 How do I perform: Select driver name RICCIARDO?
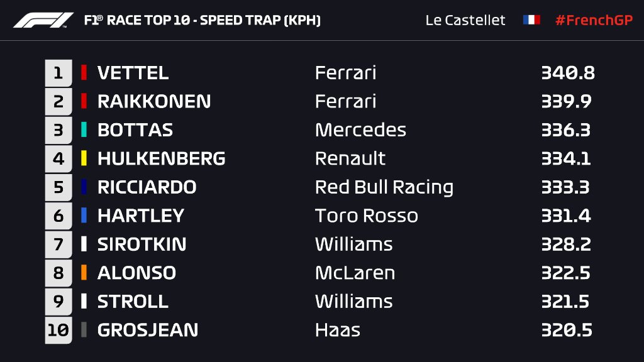[147, 187]
